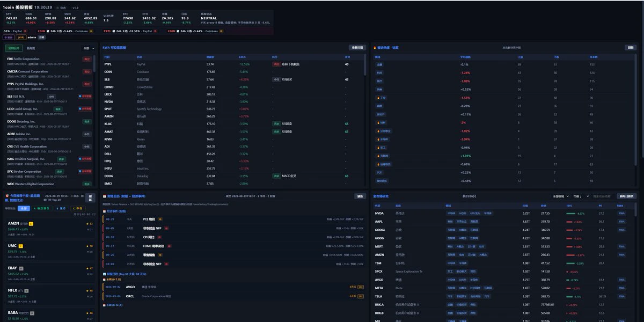Click the SPY 743.87 quote tile
The height and width of the screenshot is (322, 644).
11,18
